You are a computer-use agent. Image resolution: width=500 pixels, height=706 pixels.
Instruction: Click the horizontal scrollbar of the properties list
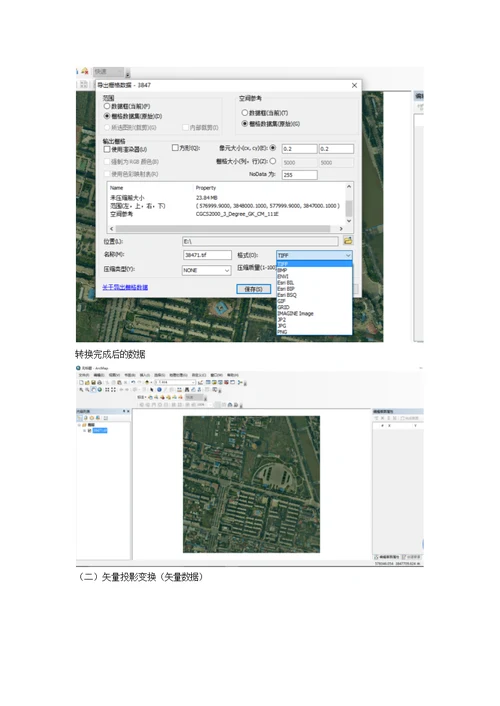click(225, 229)
